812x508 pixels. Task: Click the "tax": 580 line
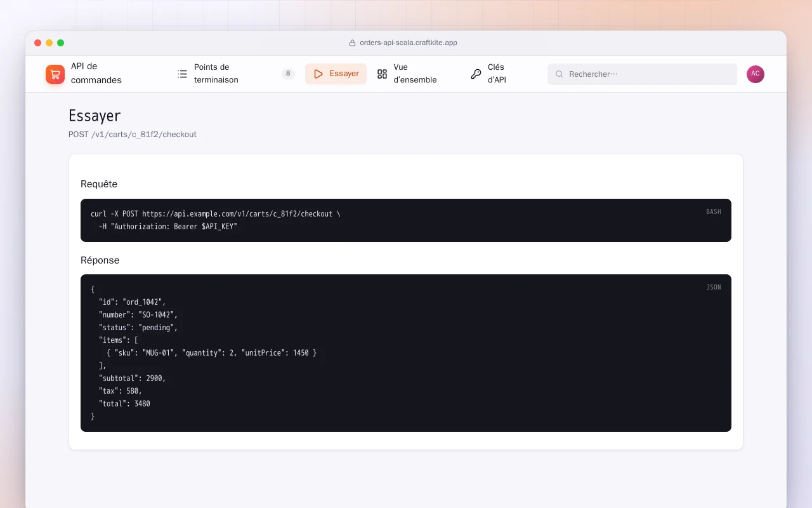point(121,391)
